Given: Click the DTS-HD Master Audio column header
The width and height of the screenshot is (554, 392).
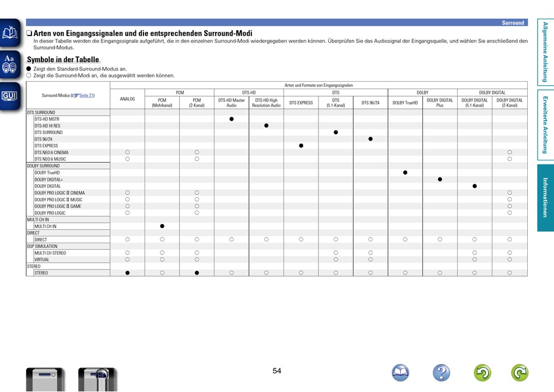Looking at the screenshot, I should point(232,103).
